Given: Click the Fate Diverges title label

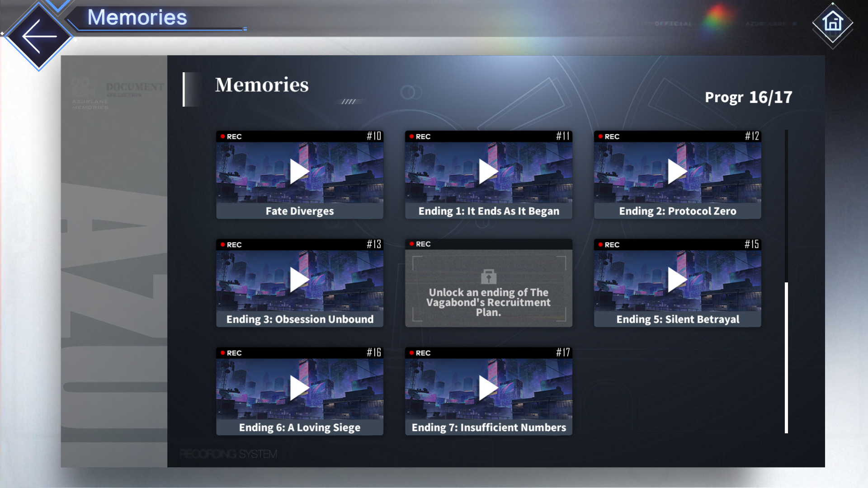Looking at the screenshot, I should pyautogui.click(x=299, y=211).
